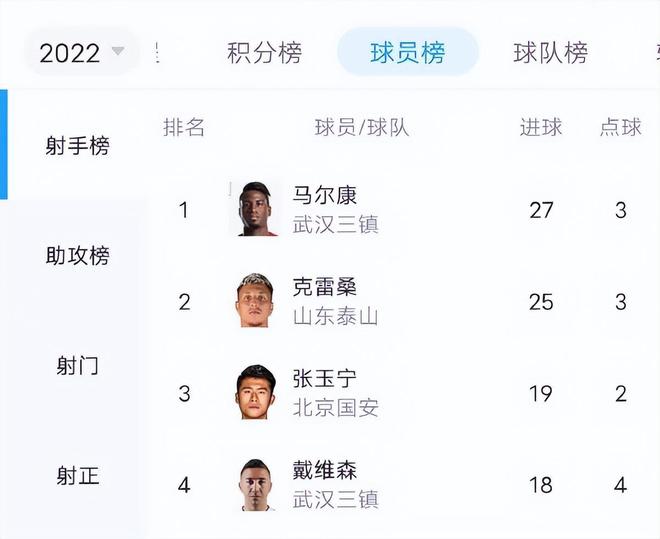Viewport: 660px width, 539px height.
Task: Click the 点球 column header
Action: click(x=620, y=127)
